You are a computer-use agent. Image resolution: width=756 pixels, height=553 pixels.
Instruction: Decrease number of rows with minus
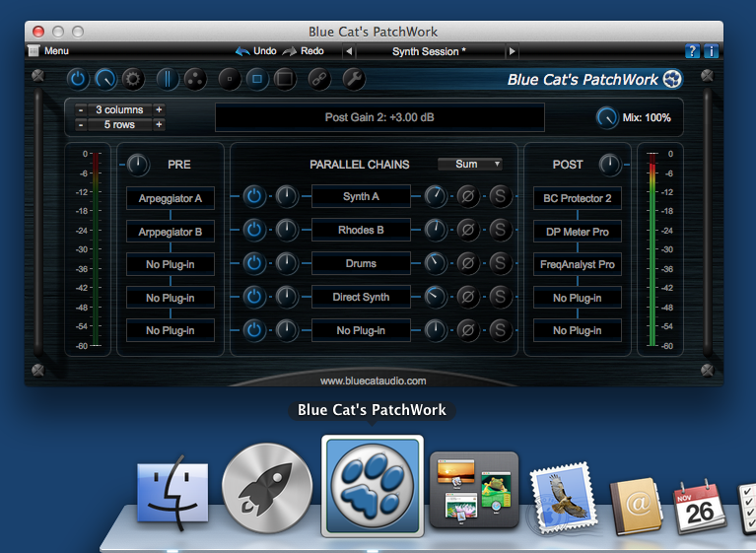click(x=81, y=125)
